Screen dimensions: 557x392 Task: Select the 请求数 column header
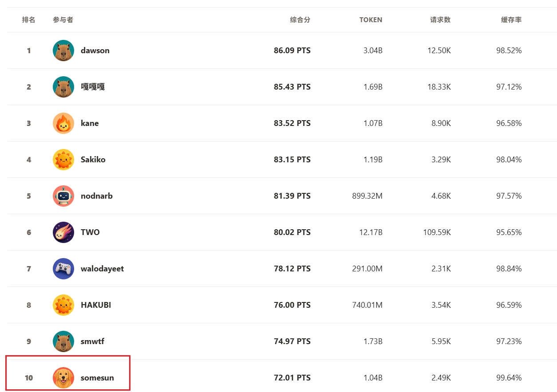[440, 20]
